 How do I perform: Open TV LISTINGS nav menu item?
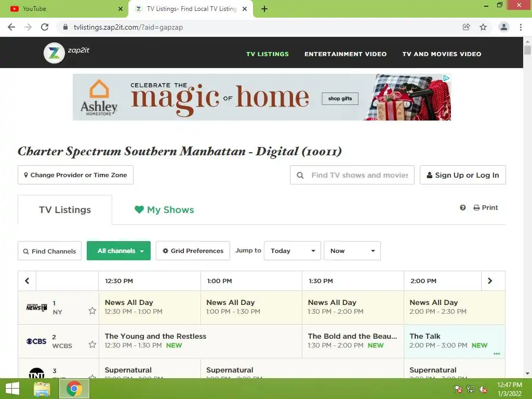coord(268,54)
